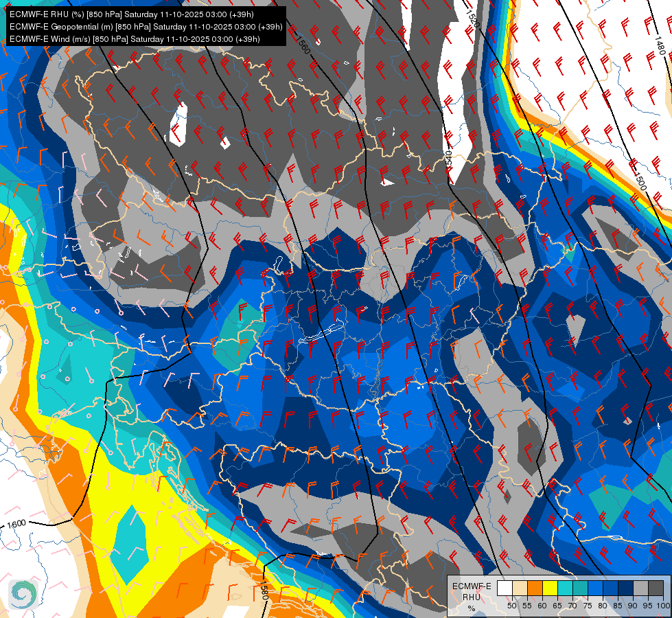Click the 1560 geopotential contour label

pos(303,45)
